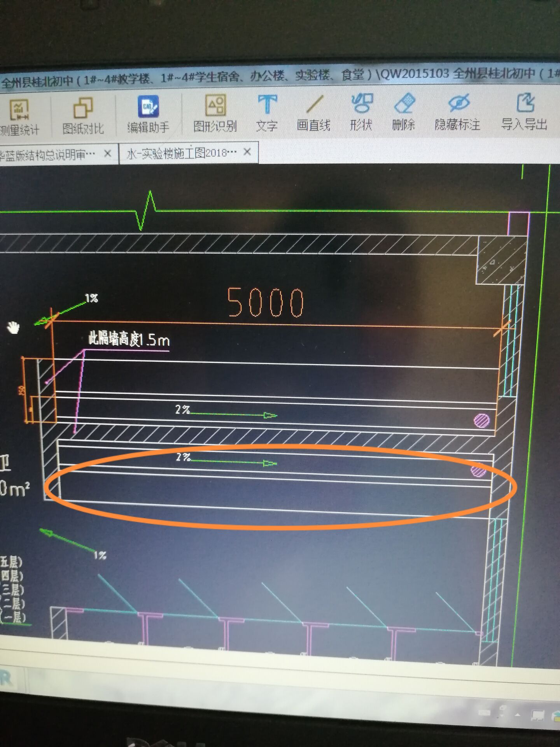Click the upper 2% slope label
560x747 pixels.
(182, 410)
